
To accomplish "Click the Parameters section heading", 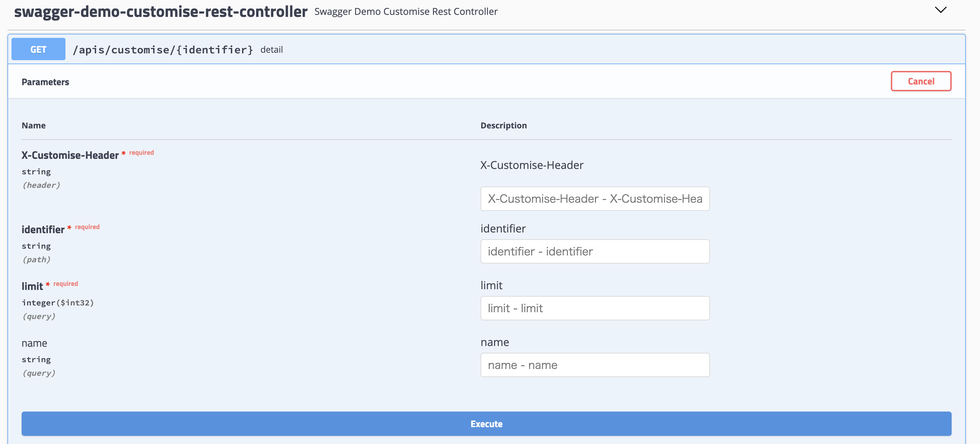I will pyautogui.click(x=45, y=82).
